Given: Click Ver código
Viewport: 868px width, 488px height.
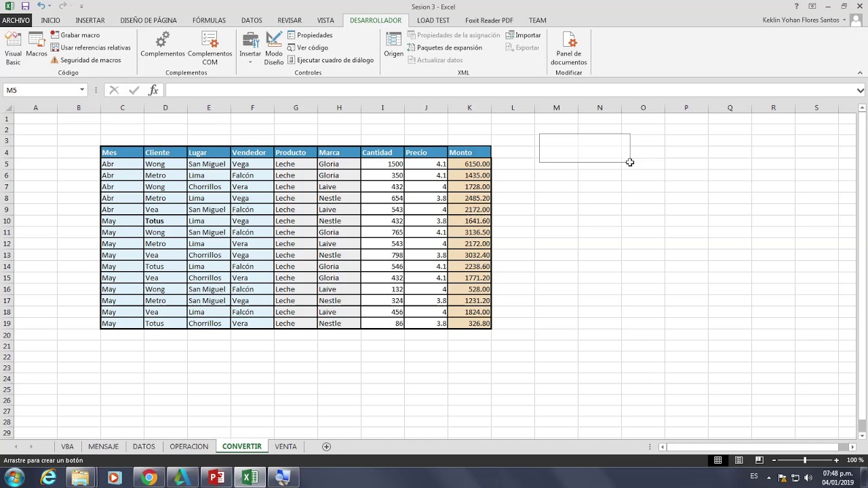Looking at the screenshot, I should [308, 47].
